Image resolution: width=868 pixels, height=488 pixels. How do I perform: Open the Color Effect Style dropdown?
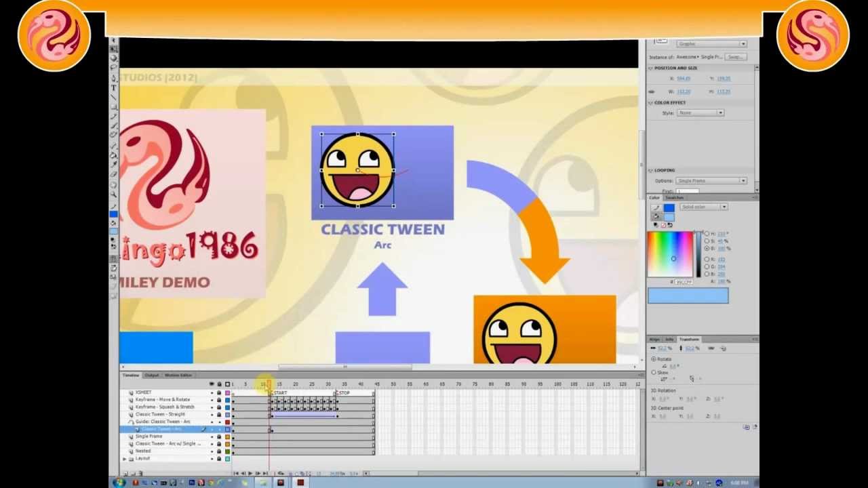click(701, 113)
